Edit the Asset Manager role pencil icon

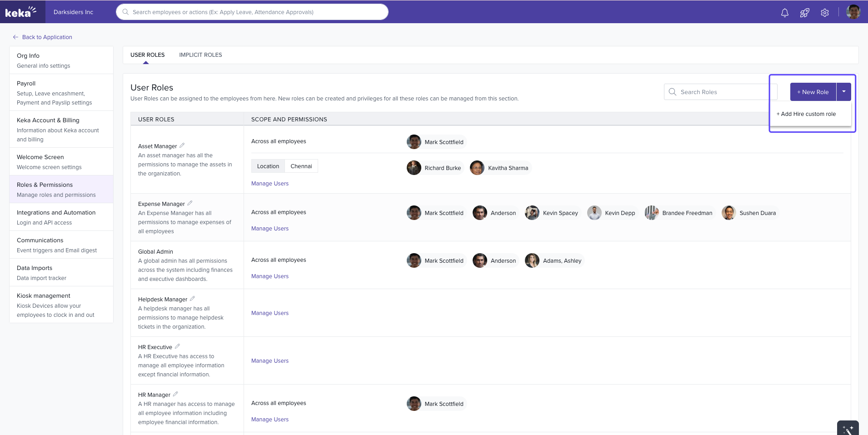(182, 145)
